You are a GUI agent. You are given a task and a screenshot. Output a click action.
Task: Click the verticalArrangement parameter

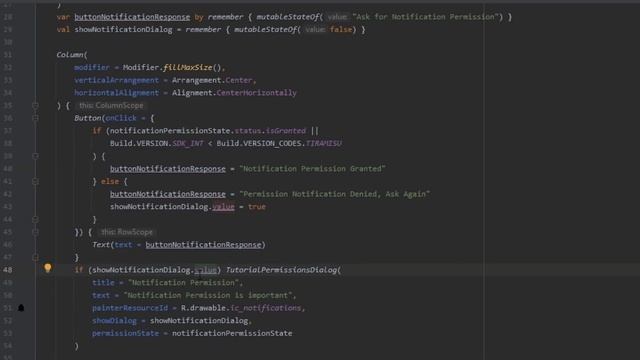[x=116, y=80]
